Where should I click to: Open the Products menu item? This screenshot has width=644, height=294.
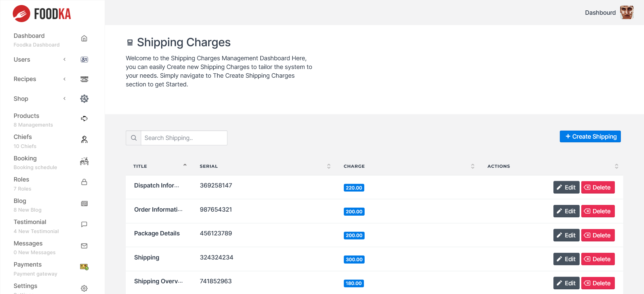pos(26,116)
